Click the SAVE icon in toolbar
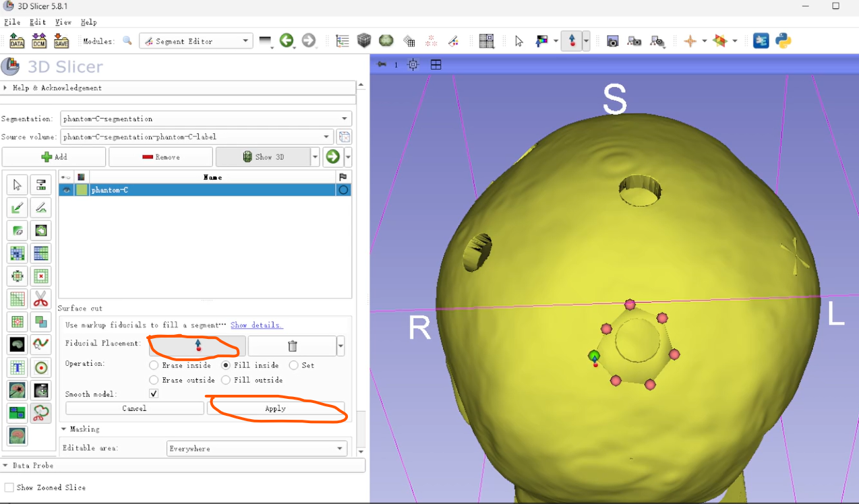Screen dimensions: 859x504 pos(61,41)
